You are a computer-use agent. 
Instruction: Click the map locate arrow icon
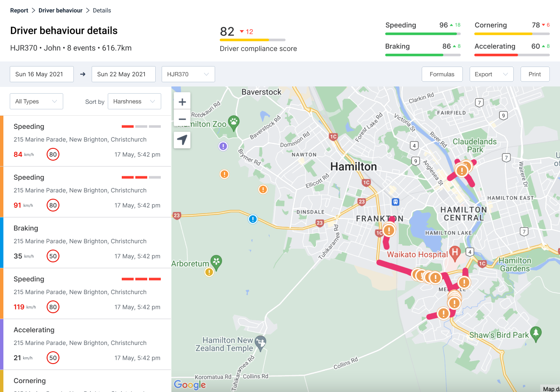click(x=182, y=140)
